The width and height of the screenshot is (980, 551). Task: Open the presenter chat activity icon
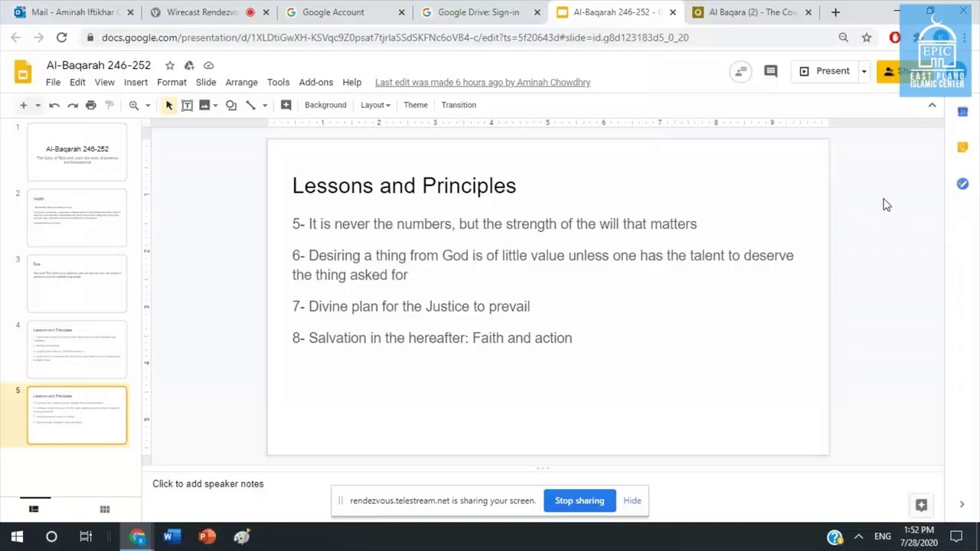[x=740, y=71]
